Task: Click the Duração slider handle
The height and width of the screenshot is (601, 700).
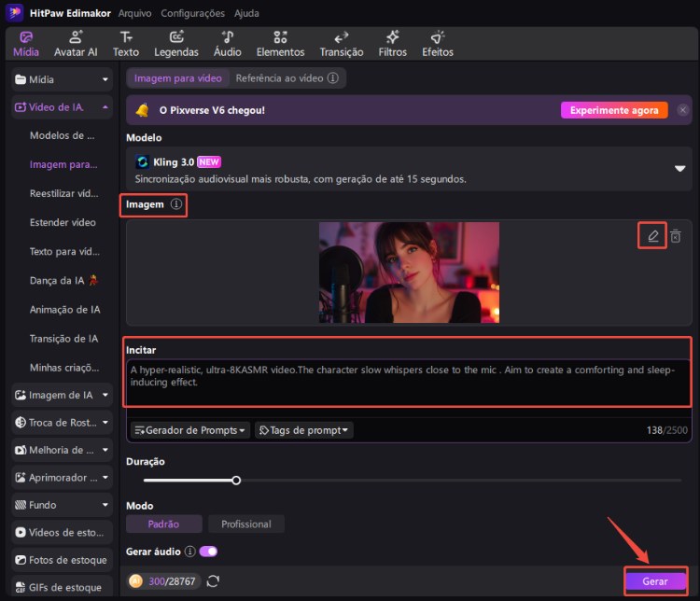Action: point(236,481)
